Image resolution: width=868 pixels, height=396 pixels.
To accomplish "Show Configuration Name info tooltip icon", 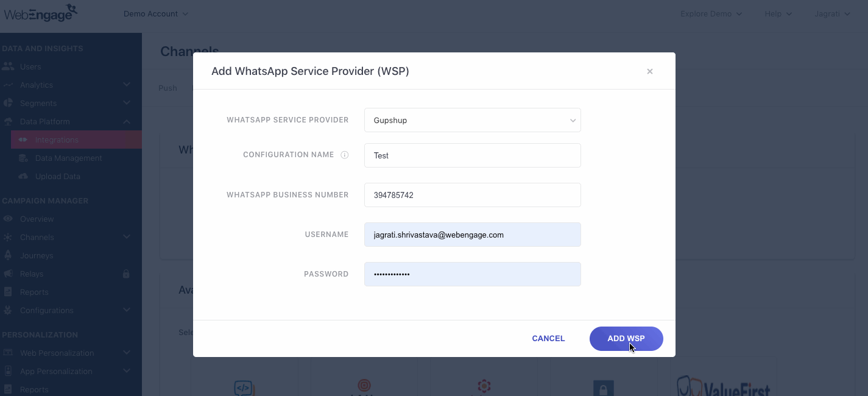I will (345, 155).
